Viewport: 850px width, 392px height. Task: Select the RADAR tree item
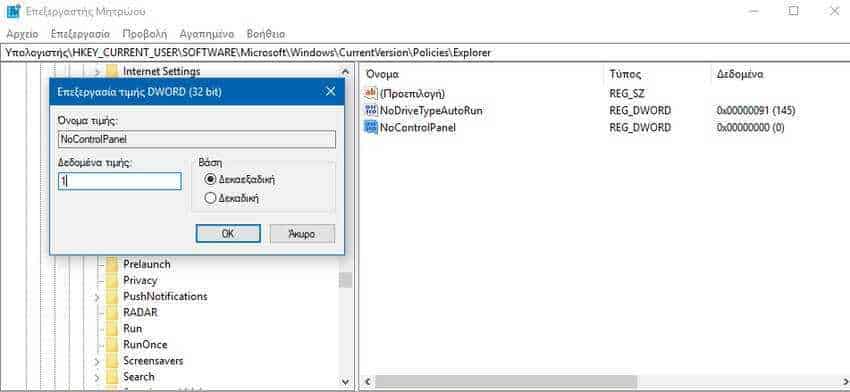pos(140,313)
